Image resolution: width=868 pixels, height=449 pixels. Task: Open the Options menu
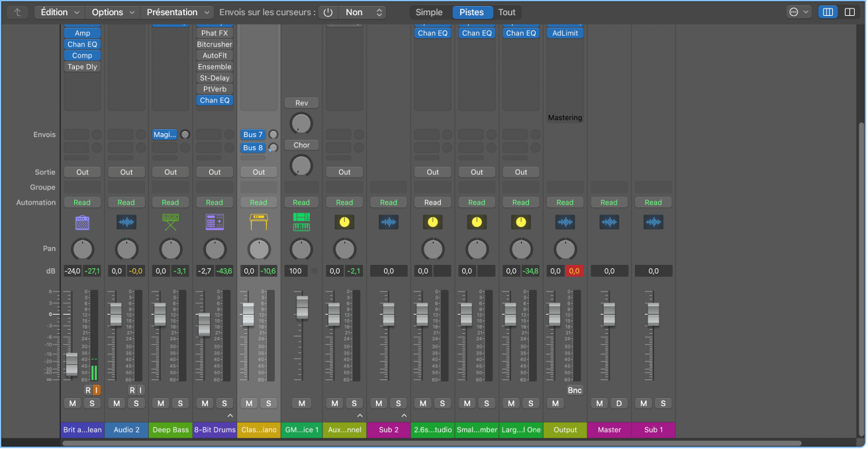pyautogui.click(x=113, y=12)
